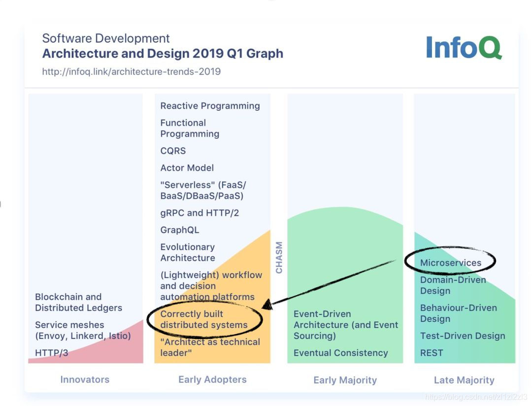Click the Architecture and Design 2019 Q1 Graph title
The image size is (532, 406).
pyautogui.click(x=163, y=53)
